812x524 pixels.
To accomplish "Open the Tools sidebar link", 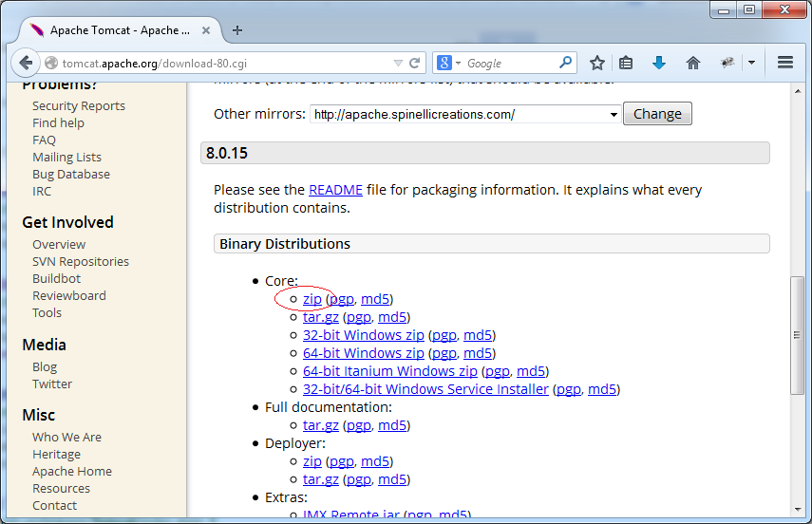I will pyautogui.click(x=47, y=312).
